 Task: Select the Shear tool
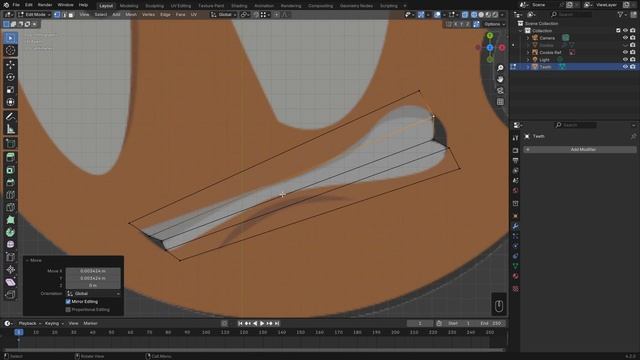tap(11, 282)
